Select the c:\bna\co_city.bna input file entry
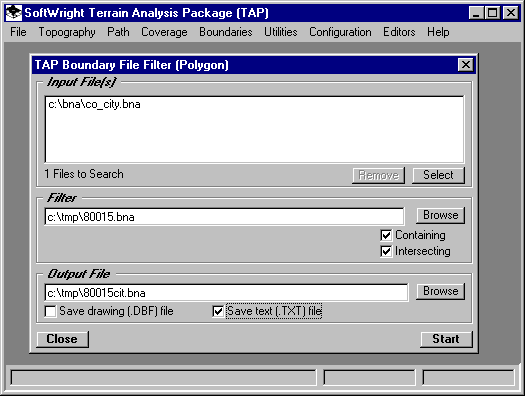 tap(94, 104)
